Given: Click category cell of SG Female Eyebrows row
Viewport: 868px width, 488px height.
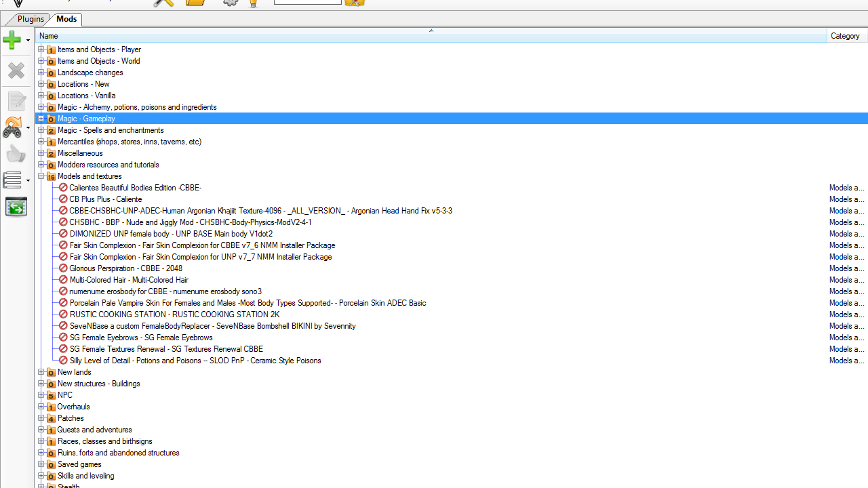Looking at the screenshot, I should click(x=847, y=338).
